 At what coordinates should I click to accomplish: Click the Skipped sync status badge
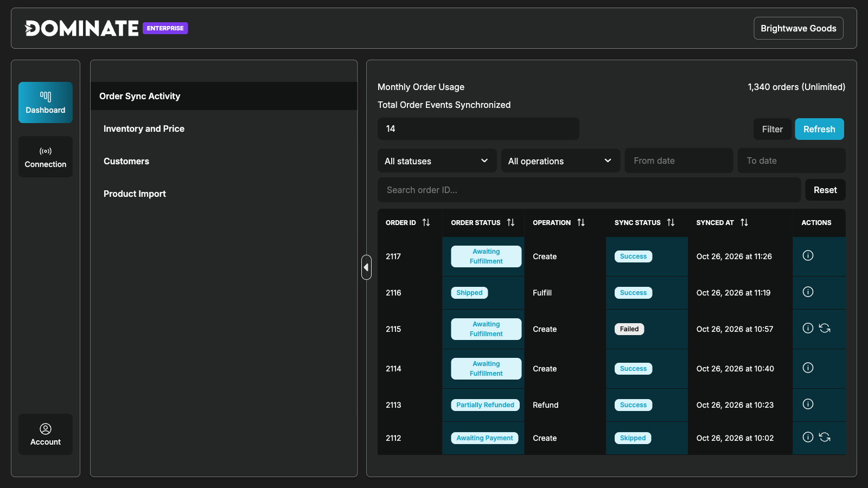(x=633, y=438)
